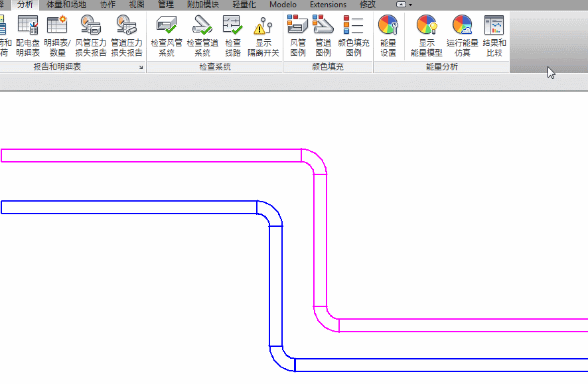Select the 分析 ribbon tab

(25, 5)
